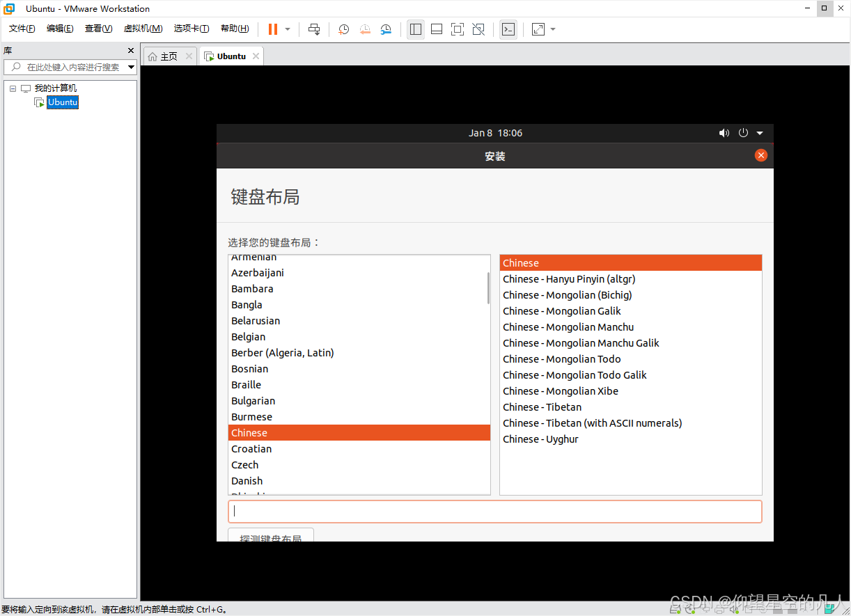The image size is (851, 616).
Task: Select Bulgarian keyboard layout
Action: 359,401
